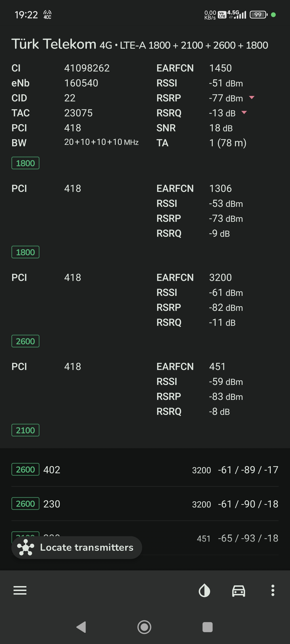Select the 2100 band badge under EARFCN 451

(25, 430)
